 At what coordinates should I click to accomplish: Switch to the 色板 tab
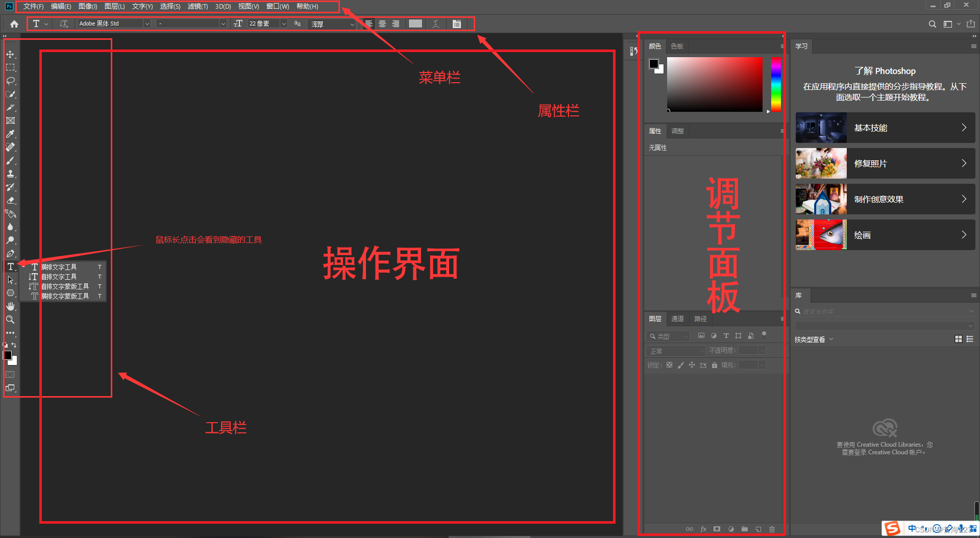pos(677,46)
